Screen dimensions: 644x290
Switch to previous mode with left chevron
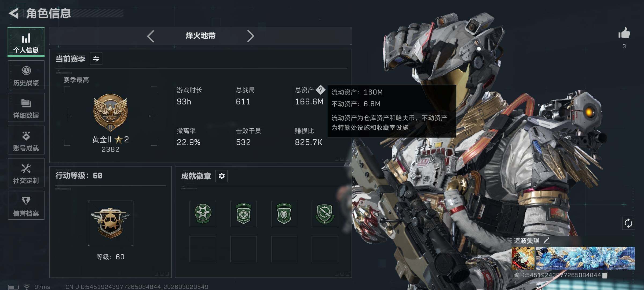[x=151, y=36]
